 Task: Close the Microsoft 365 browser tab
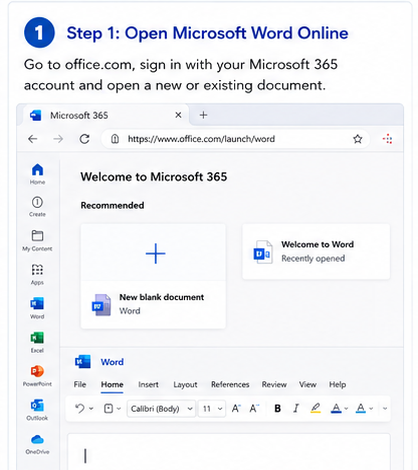point(178,115)
